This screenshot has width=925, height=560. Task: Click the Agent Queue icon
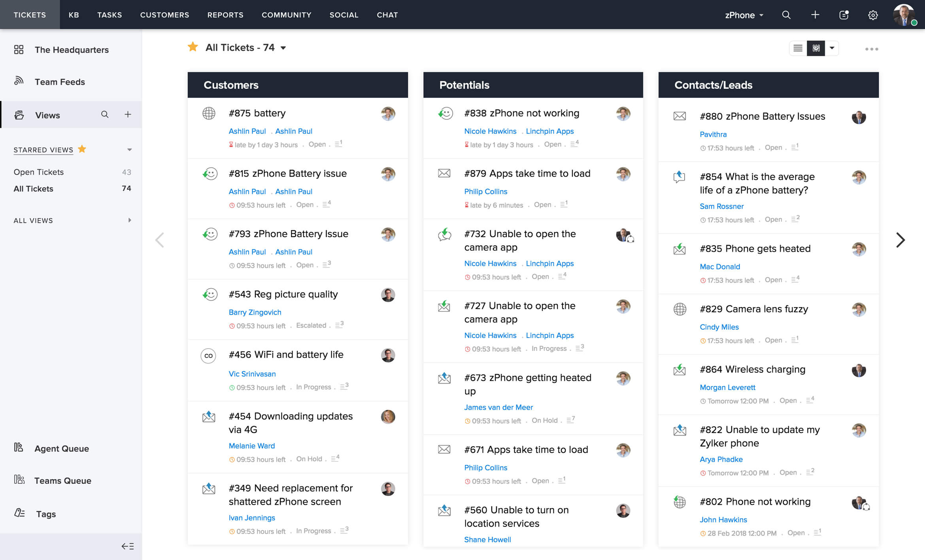click(18, 448)
